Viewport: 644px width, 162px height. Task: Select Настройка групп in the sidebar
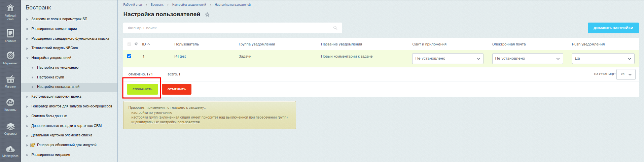click(x=50, y=77)
